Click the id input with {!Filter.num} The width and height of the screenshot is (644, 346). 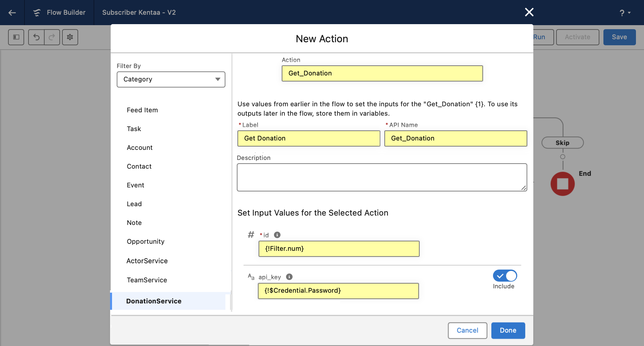point(339,249)
